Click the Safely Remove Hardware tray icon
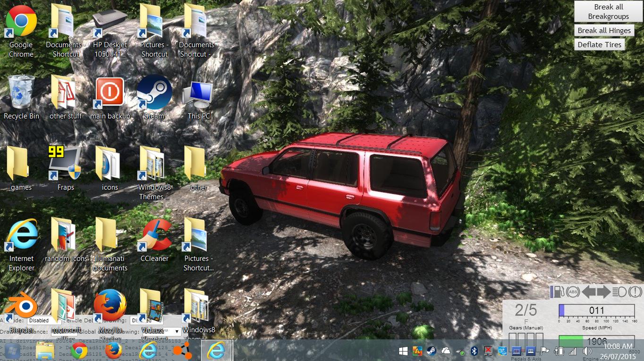Screen dimensions: 644x361 460,351
